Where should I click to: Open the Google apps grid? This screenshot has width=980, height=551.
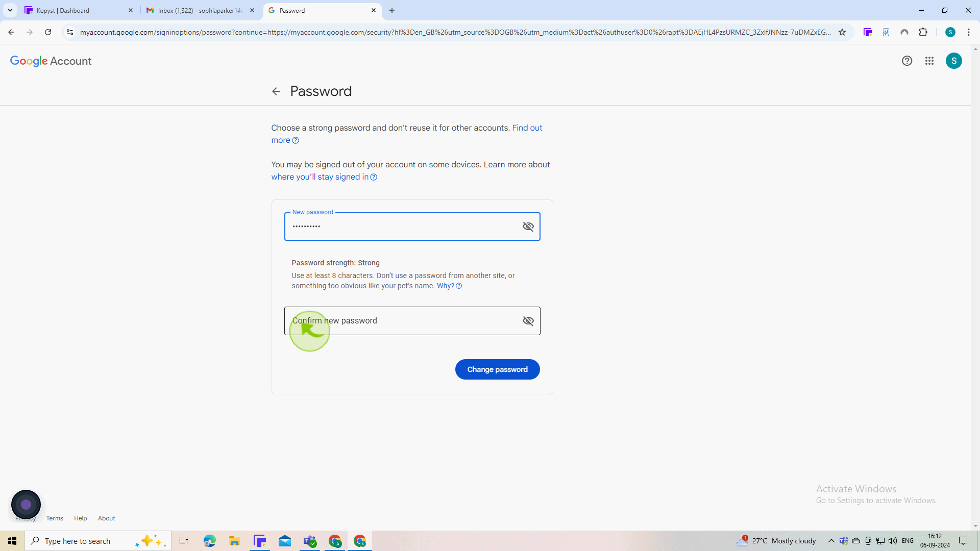point(929,61)
